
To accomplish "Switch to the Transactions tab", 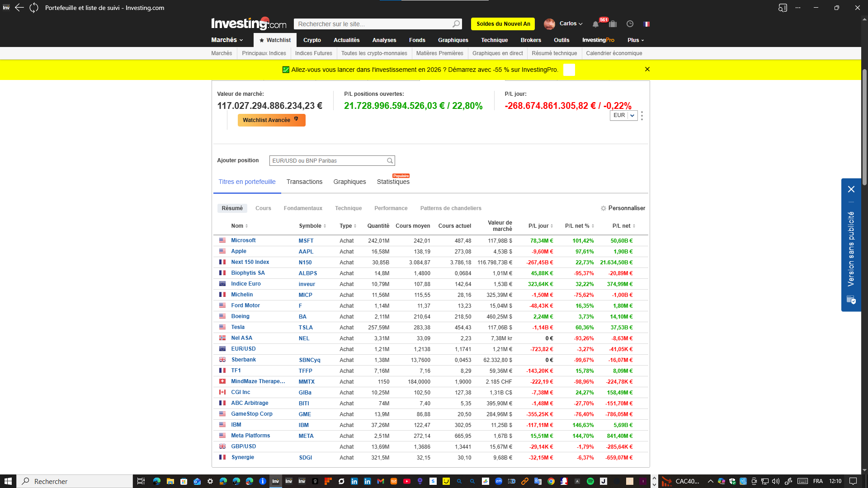I will click(x=304, y=182).
